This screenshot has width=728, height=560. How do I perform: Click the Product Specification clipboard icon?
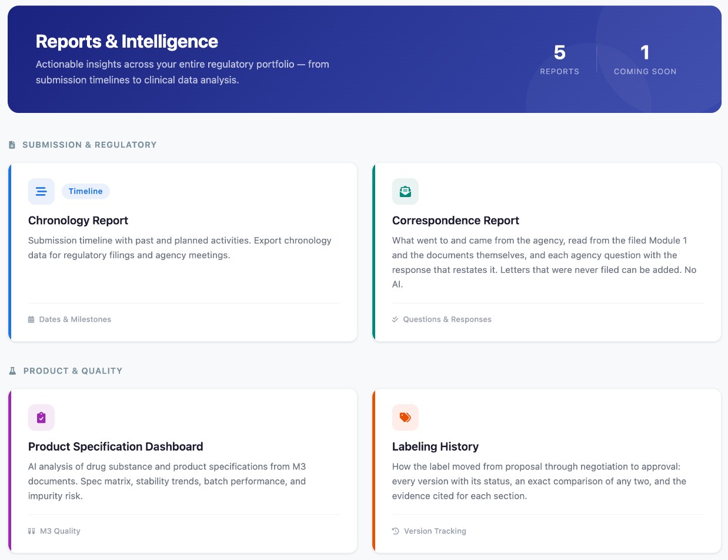(x=41, y=417)
